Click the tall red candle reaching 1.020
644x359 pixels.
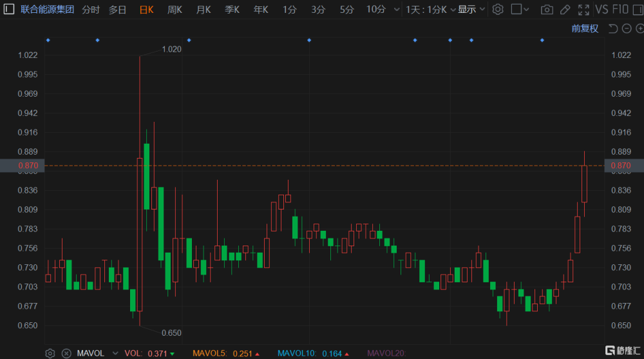(140, 235)
